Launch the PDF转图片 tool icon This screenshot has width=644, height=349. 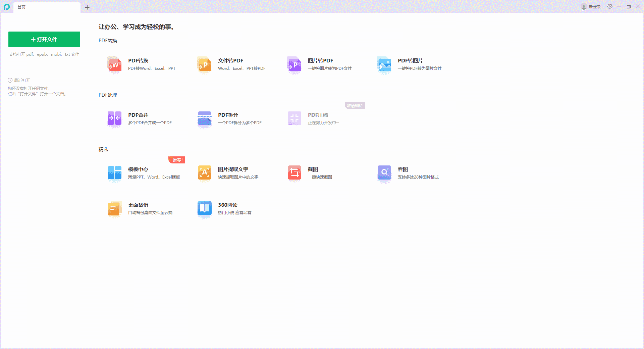tap(384, 65)
